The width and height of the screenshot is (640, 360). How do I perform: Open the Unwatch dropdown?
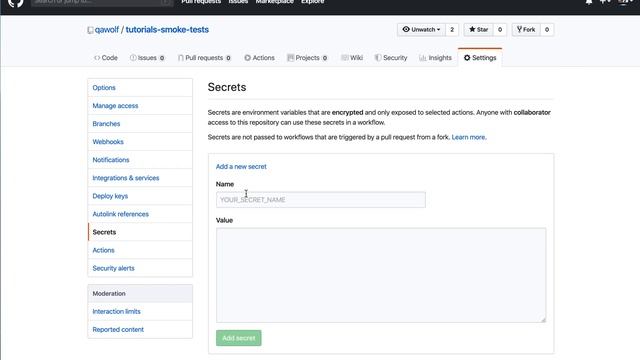(421, 29)
